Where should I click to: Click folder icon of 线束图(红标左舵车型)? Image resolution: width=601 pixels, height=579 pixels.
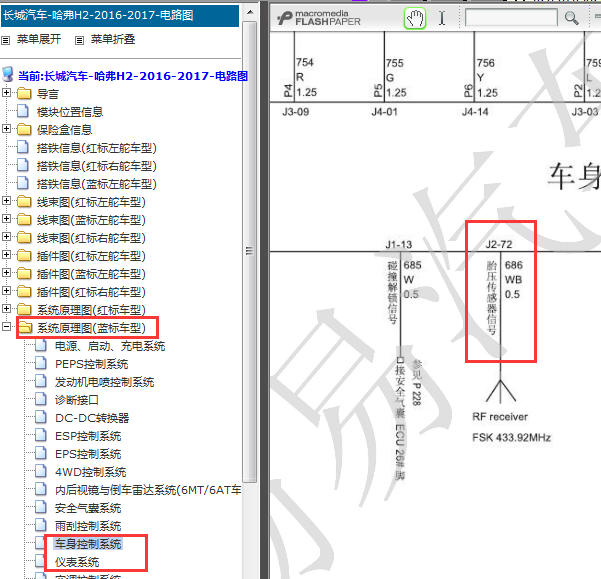click(x=24, y=201)
